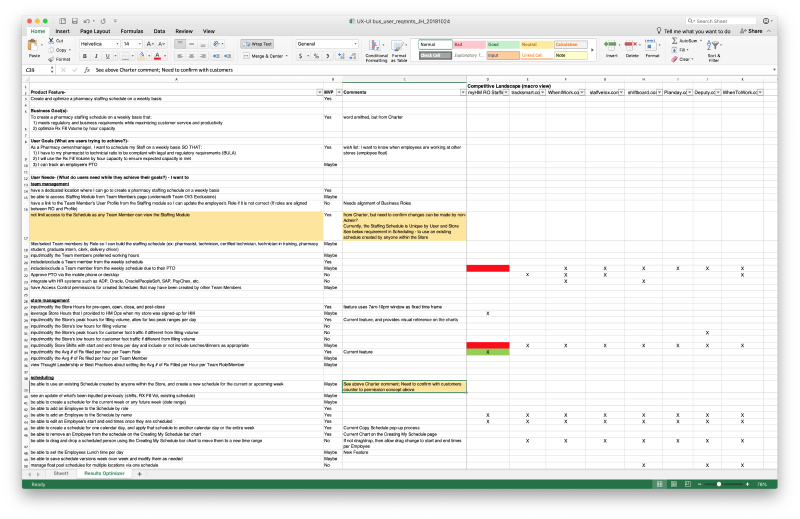The width and height of the screenshot is (800, 519).
Task: Open Conditional Formatting
Action: click(x=377, y=51)
